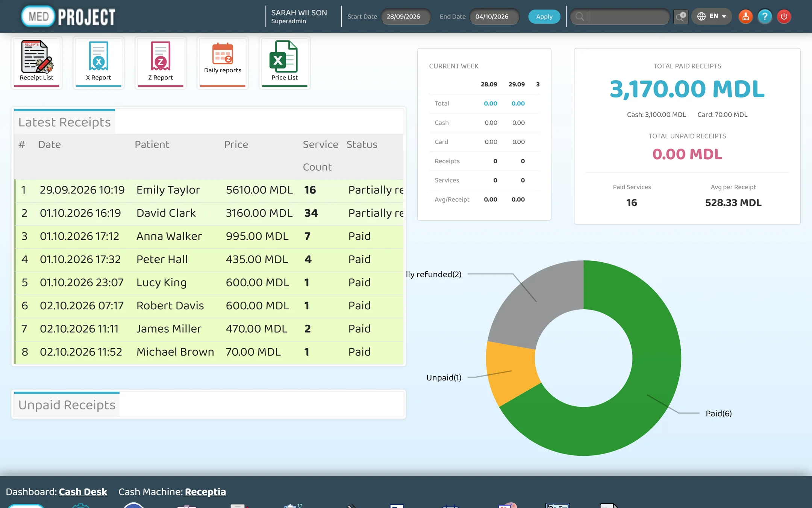Open the blue help question-mark icon
The height and width of the screenshot is (508, 812).
(765, 17)
